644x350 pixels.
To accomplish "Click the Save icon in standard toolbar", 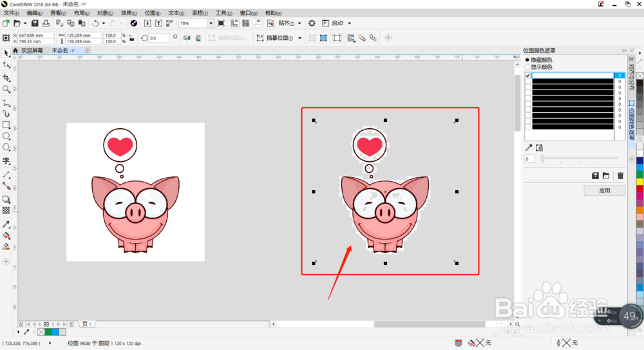I will click(35, 23).
